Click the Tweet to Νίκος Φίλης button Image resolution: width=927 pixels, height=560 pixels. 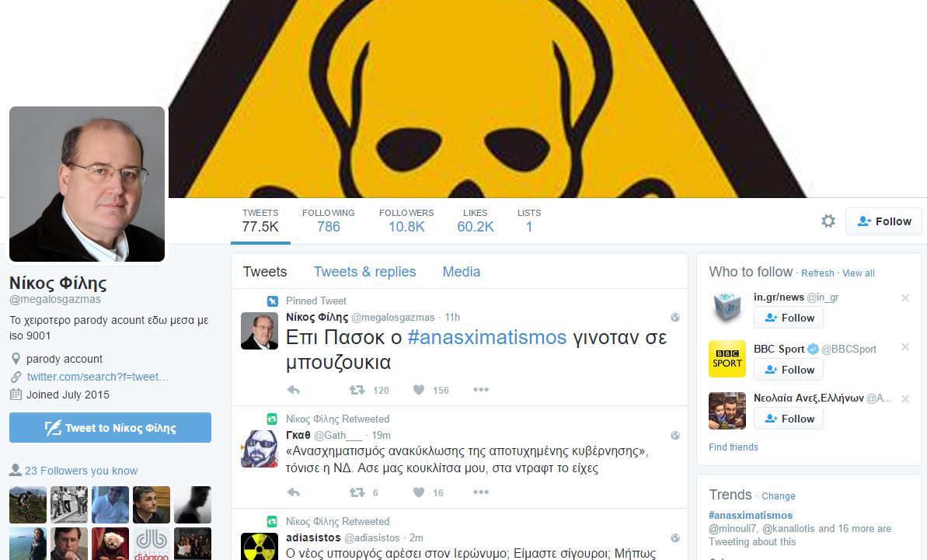click(x=110, y=428)
